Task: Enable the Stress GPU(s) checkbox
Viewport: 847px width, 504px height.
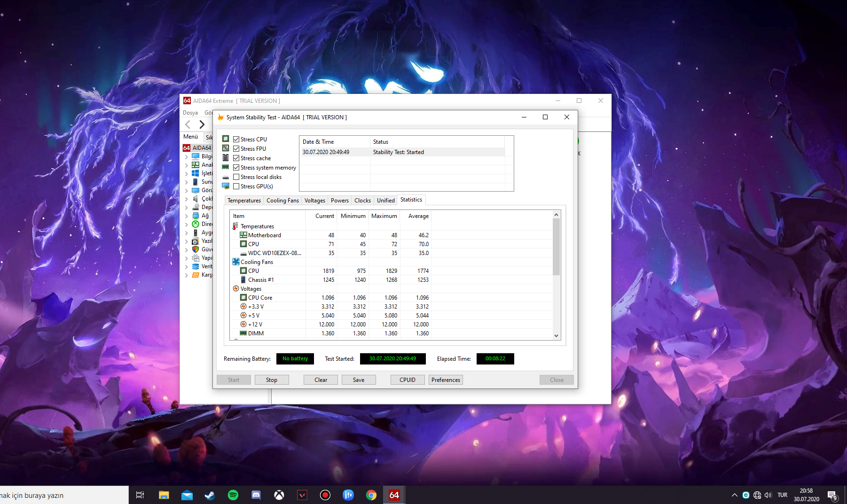Action: pos(236,186)
